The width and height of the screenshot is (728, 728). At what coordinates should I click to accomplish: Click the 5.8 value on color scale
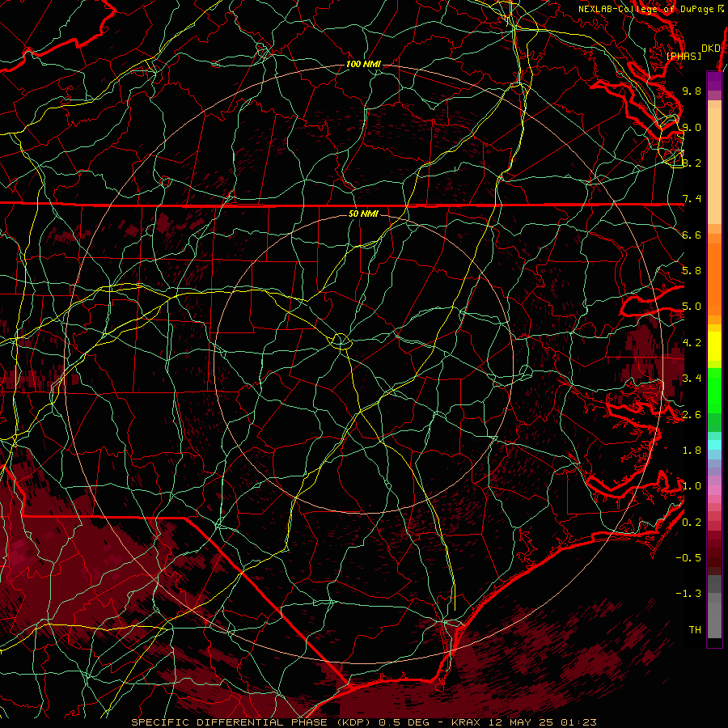coord(692,271)
